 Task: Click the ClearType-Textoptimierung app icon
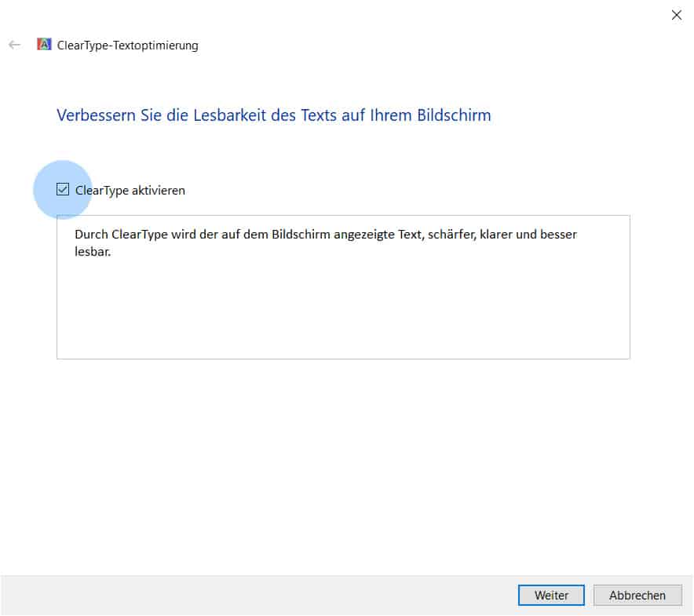point(44,44)
